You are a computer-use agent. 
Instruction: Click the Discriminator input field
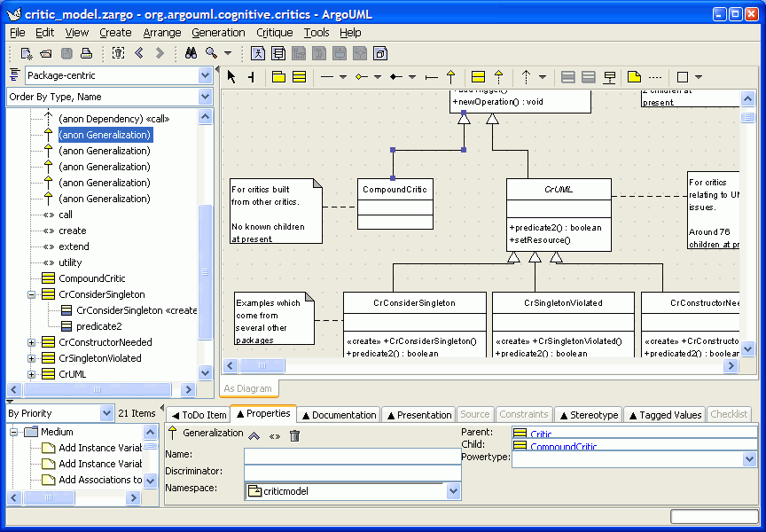tap(352, 472)
